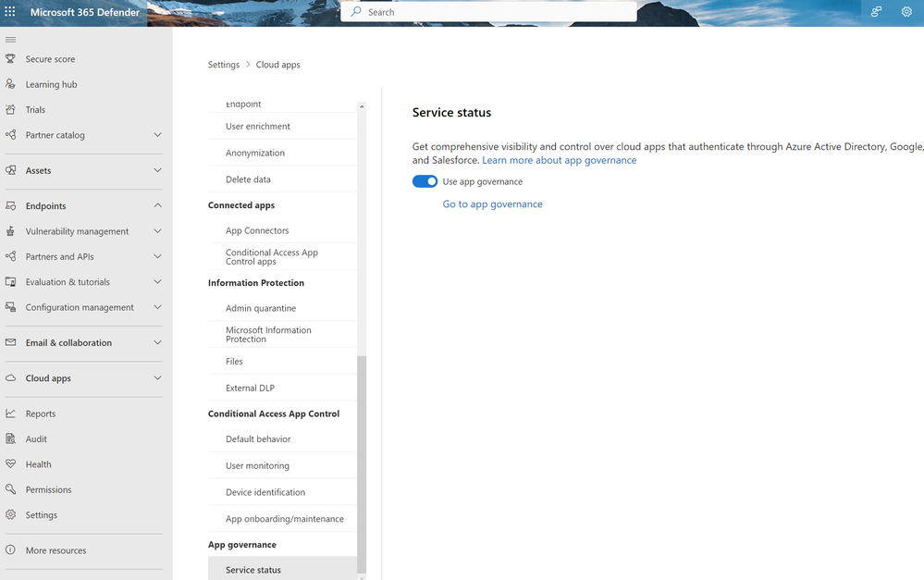Click the top Search input field
The height and width of the screenshot is (580, 924).
tap(488, 12)
